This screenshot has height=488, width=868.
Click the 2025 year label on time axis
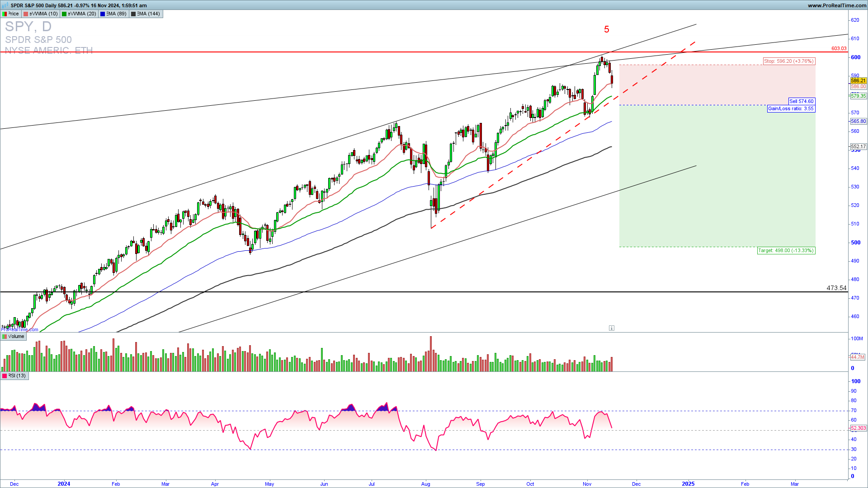pyautogui.click(x=688, y=484)
